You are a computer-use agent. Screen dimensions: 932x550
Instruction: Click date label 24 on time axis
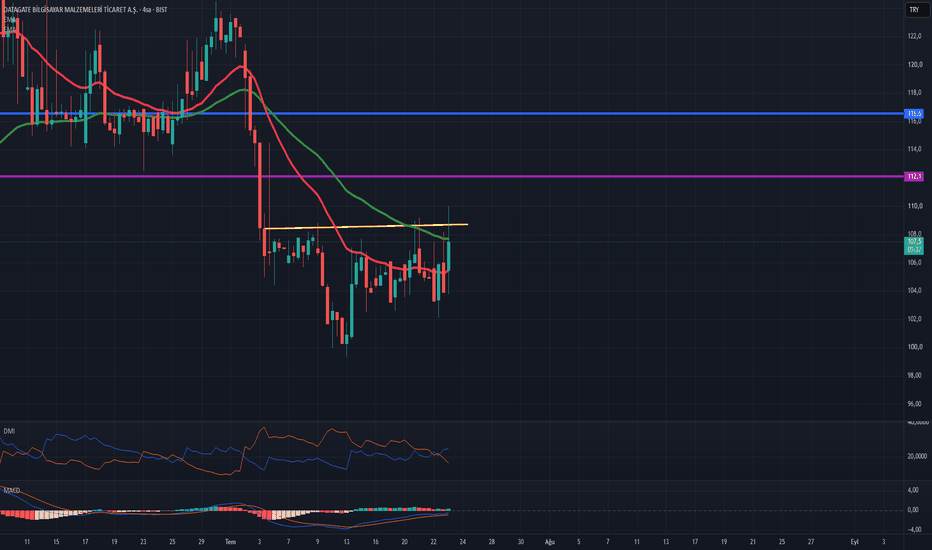(462, 542)
